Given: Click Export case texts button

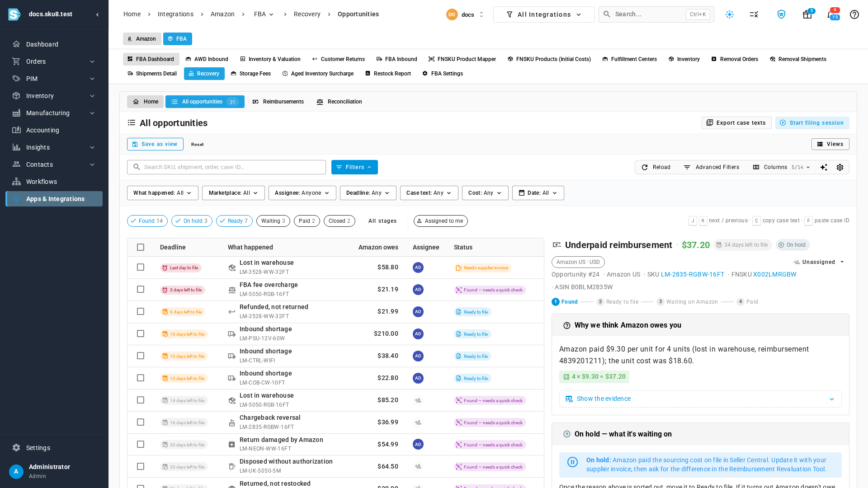Looking at the screenshot, I should pos(736,123).
